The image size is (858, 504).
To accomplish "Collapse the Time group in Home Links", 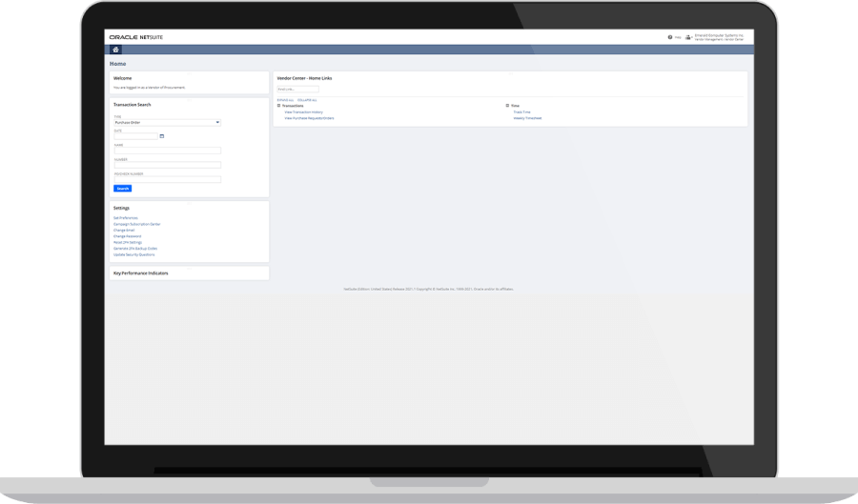I will pos(508,106).
